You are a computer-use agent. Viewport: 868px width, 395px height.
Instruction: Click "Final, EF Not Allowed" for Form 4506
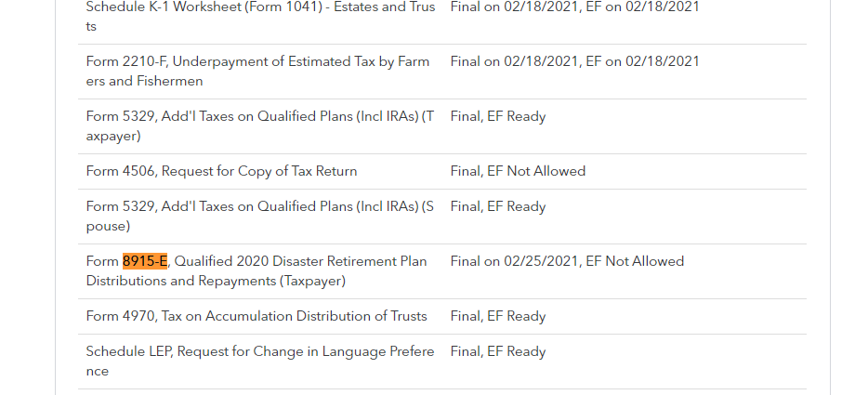pos(518,171)
